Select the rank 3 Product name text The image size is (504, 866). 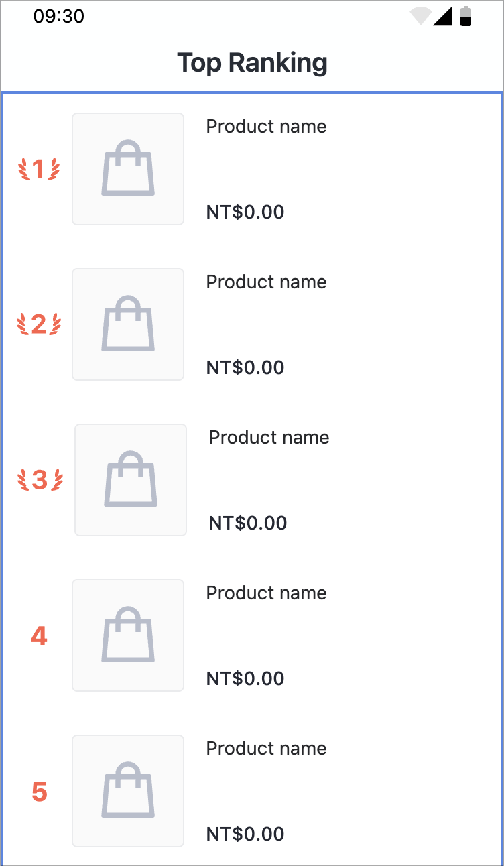269,438
